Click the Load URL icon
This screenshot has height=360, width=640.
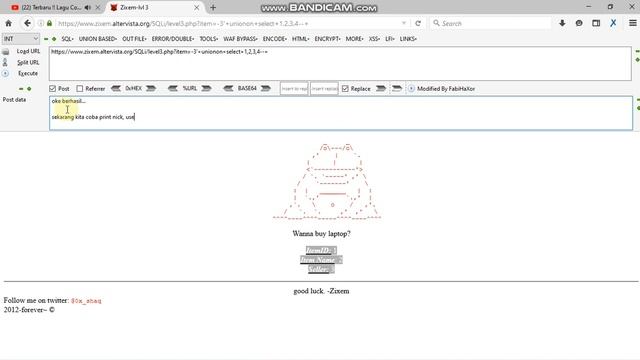[x=6, y=52]
